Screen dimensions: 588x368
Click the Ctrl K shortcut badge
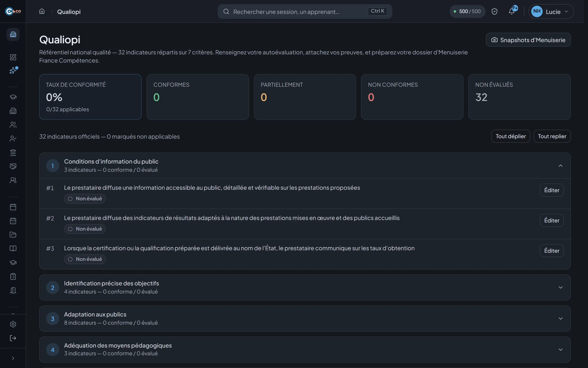tap(377, 11)
